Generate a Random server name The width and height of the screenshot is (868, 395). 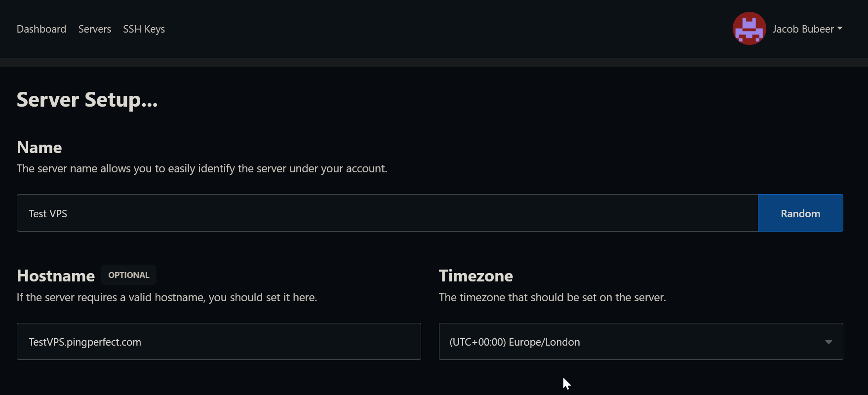click(x=800, y=213)
